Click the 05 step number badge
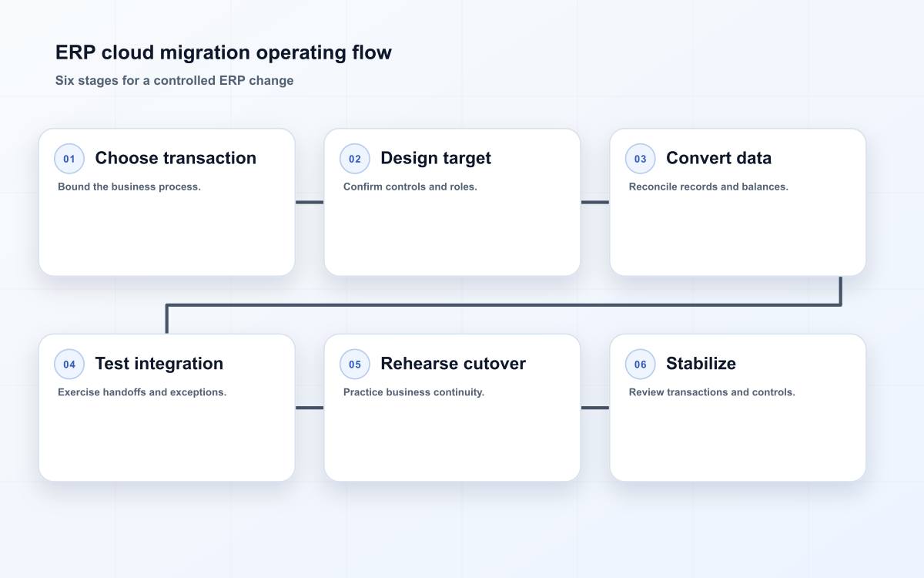The image size is (924, 578). tap(355, 365)
